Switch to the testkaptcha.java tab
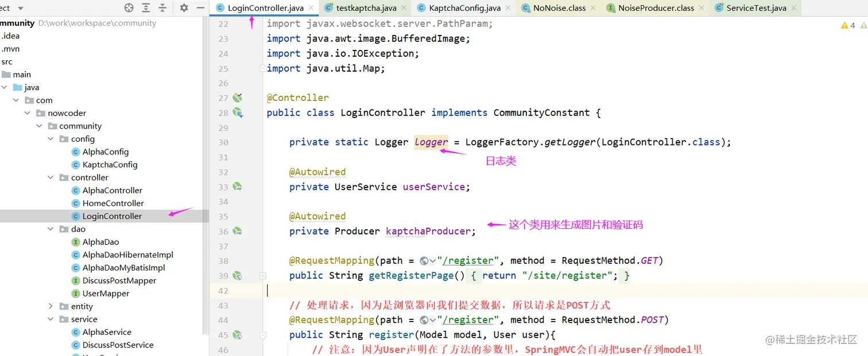The image size is (868, 356). click(x=366, y=8)
